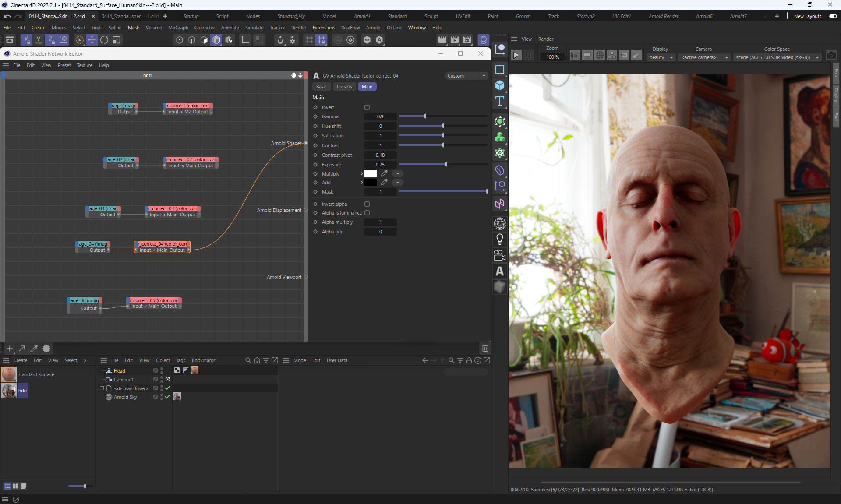Viewport: 841px width, 504px height.
Task: Select the Cube primitive tool in the side palette
Action: coord(500,85)
